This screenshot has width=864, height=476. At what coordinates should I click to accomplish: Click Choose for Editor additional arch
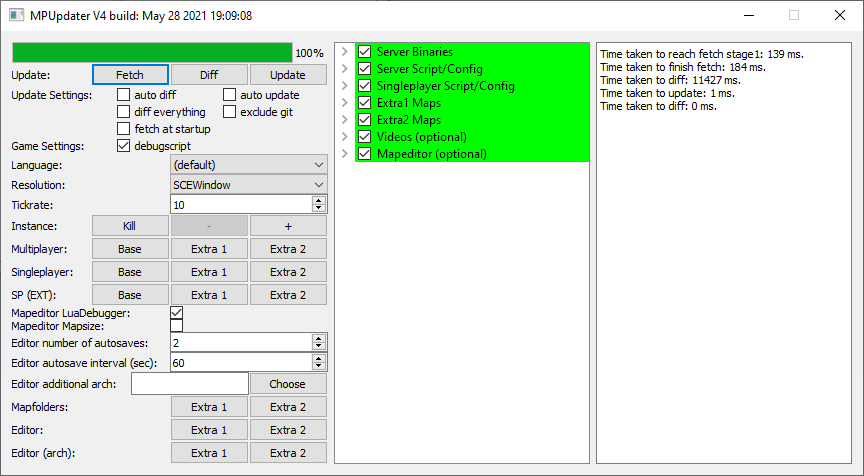coord(288,384)
